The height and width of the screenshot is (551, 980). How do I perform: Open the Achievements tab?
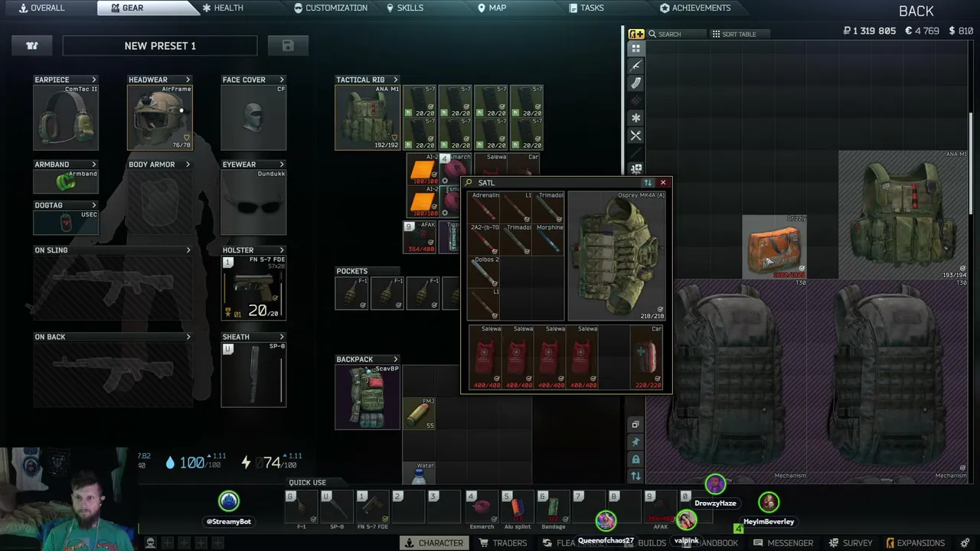pyautogui.click(x=695, y=8)
